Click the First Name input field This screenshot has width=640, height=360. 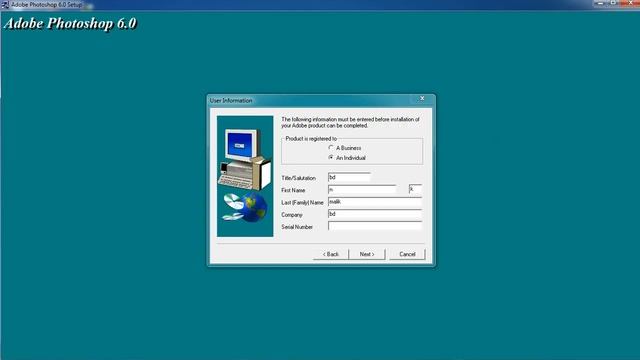pyautogui.click(x=362, y=190)
